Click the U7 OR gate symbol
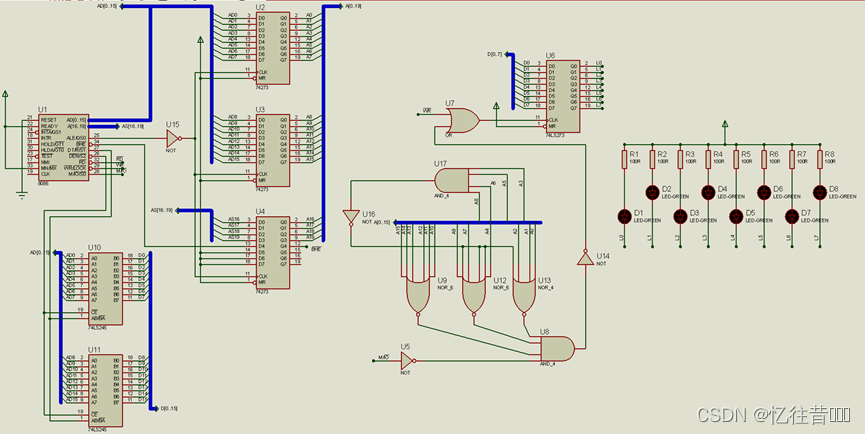 463,119
